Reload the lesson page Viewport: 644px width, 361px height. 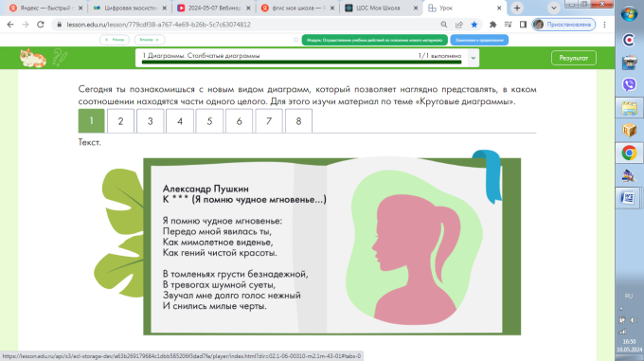coord(40,25)
